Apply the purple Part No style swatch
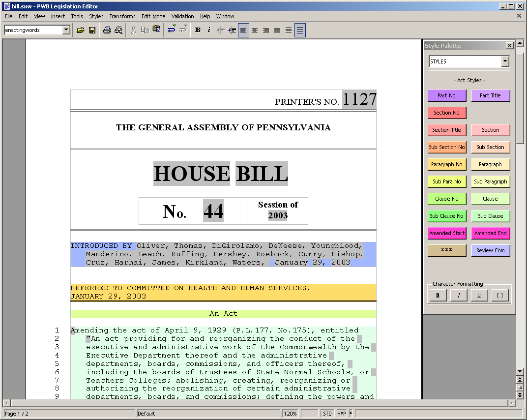This screenshot has width=527, height=420. pyautogui.click(x=447, y=95)
